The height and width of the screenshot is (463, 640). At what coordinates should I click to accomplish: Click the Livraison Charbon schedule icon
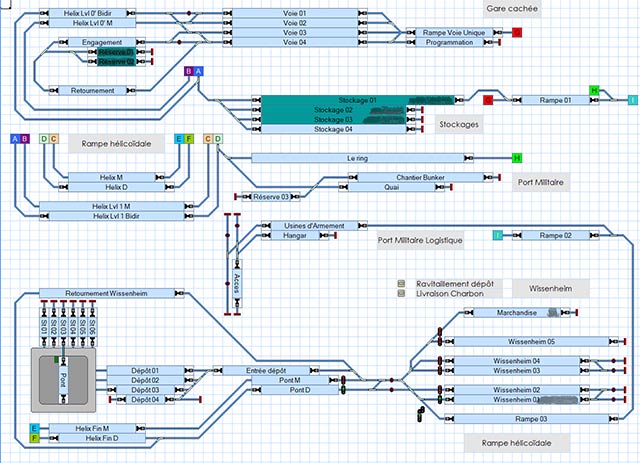(x=401, y=294)
